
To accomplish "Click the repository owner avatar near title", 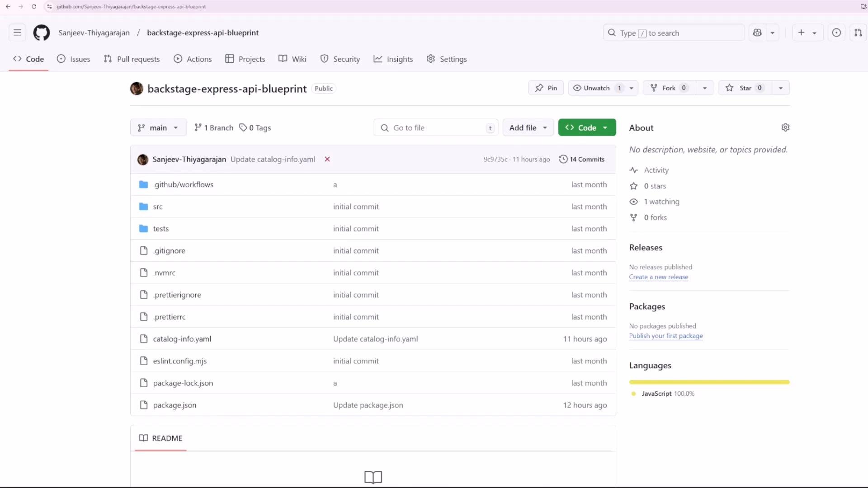I will point(137,89).
